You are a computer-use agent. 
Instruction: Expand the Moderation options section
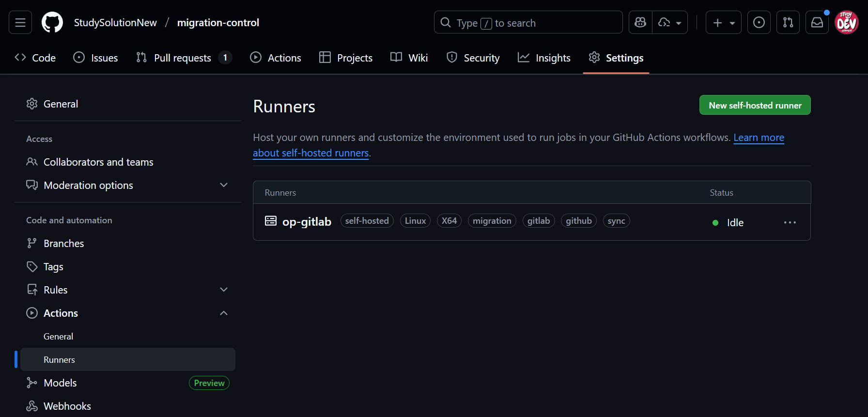click(x=223, y=185)
